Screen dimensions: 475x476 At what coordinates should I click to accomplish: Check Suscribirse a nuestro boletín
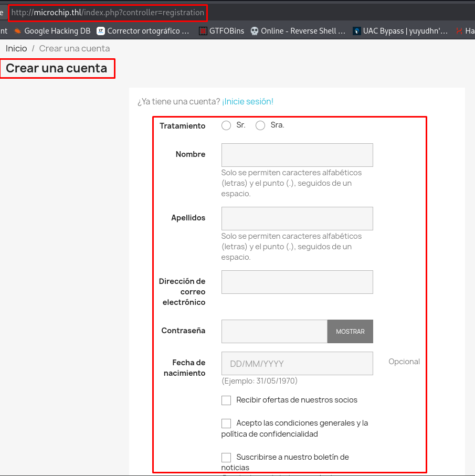(x=226, y=458)
